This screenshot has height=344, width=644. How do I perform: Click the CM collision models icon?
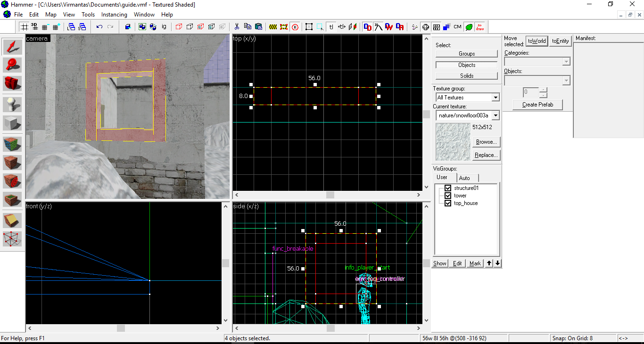tap(457, 27)
